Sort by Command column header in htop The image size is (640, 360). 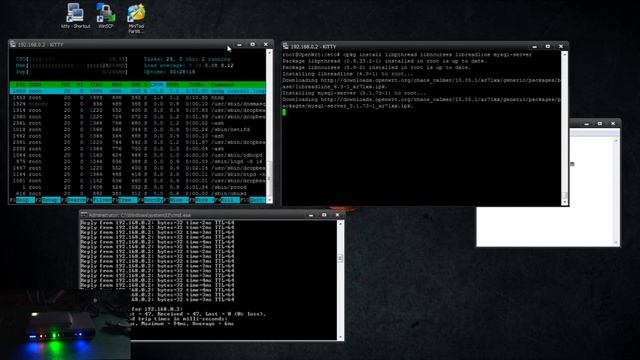click(222, 84)
